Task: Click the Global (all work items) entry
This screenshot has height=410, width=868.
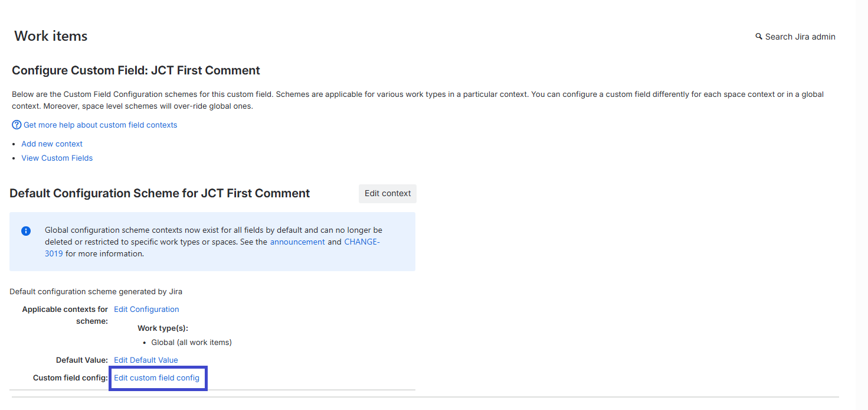Action: tap(192, 342)
